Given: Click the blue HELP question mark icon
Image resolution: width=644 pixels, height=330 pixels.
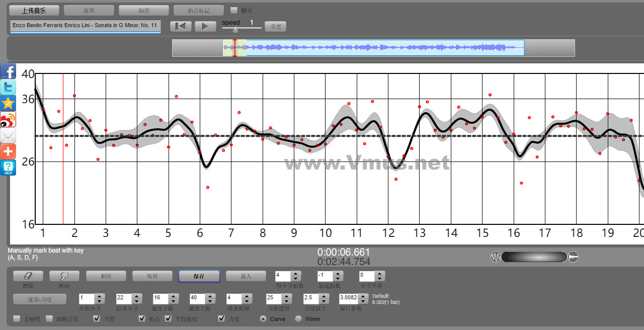Looking at the screenshot, I should (x=8, y=168).
